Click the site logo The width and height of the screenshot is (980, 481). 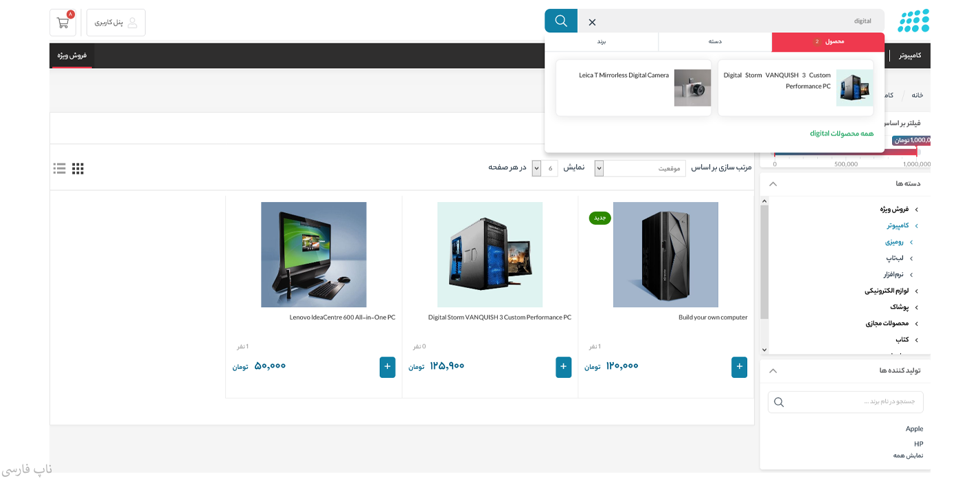[x=913, y=21]
